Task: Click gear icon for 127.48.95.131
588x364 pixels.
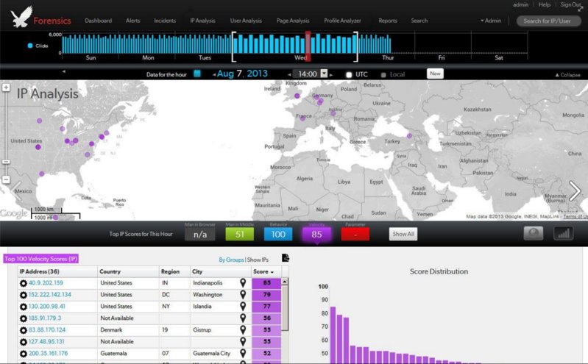Action: (x=24, y=342)
